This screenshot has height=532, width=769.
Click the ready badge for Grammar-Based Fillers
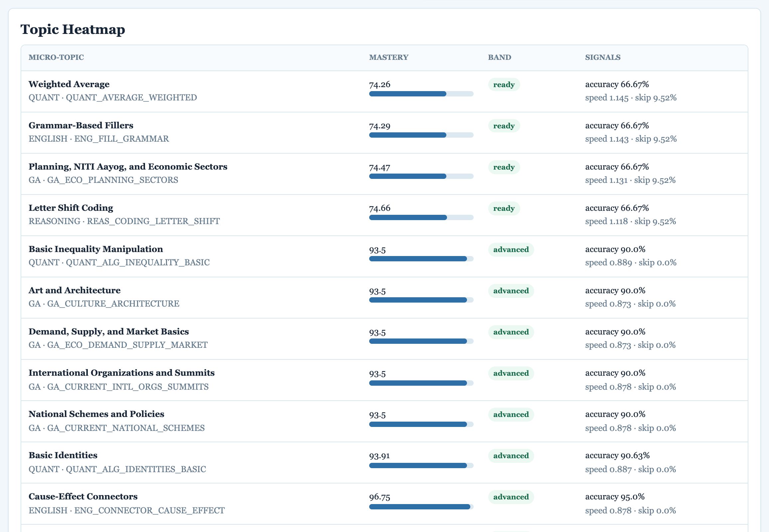(x=504, y=126)
